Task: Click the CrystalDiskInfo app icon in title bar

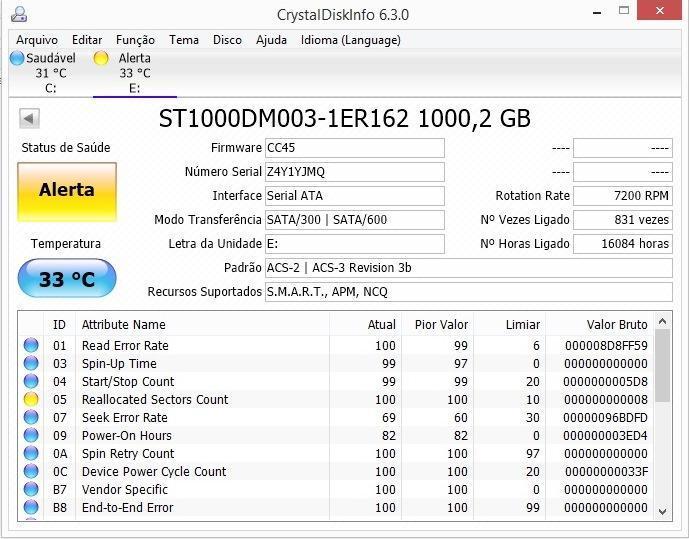Action: pos(18,14)
